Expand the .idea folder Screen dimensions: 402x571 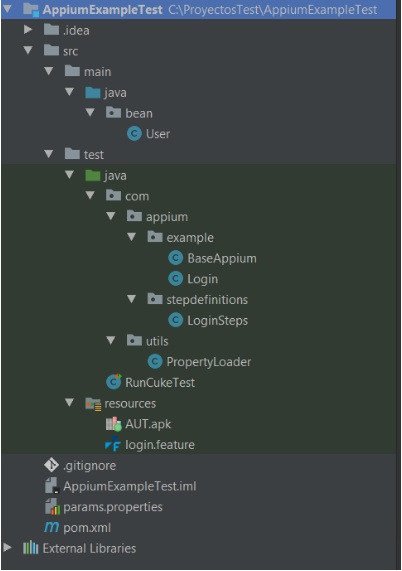pyautogui.click(x=28, y=29)
